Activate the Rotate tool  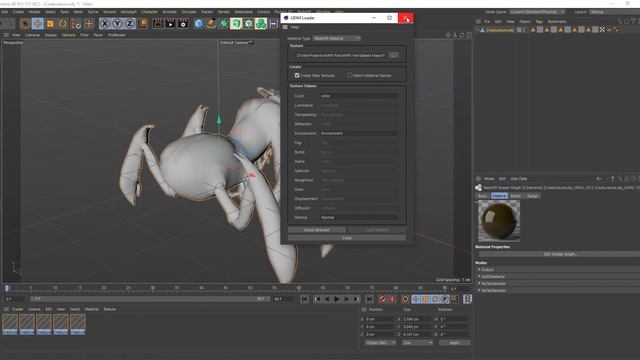(x=62, y=24)
